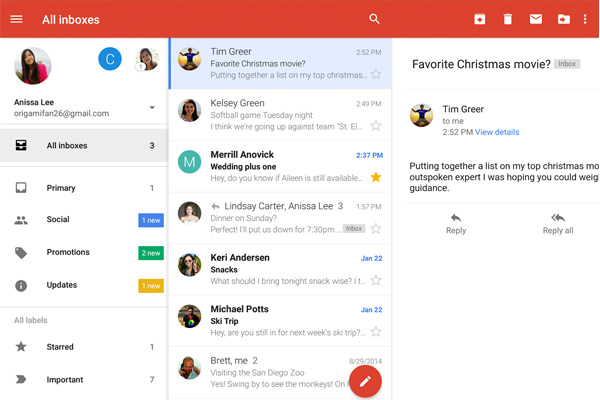Click the search magnifier icon

[375, 19]
